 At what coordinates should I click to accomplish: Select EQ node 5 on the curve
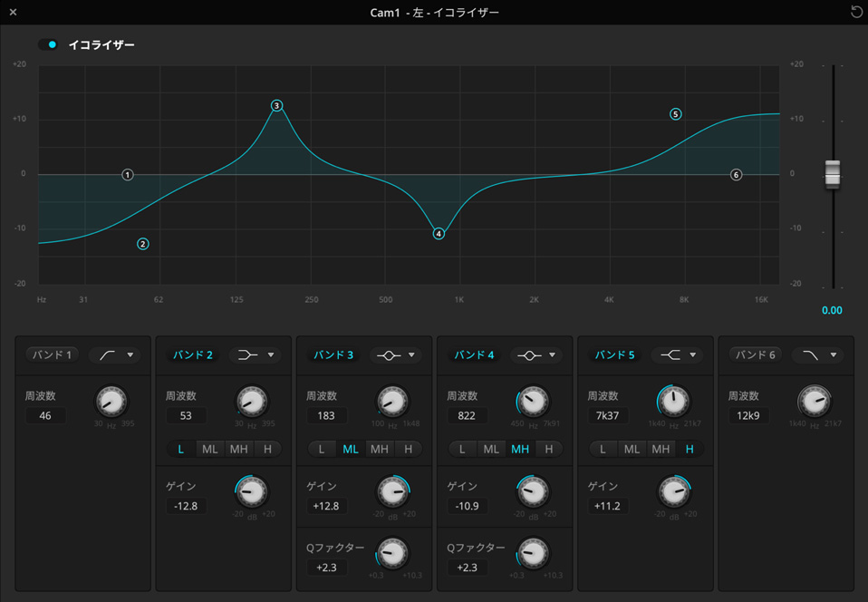tap(675, 114)
